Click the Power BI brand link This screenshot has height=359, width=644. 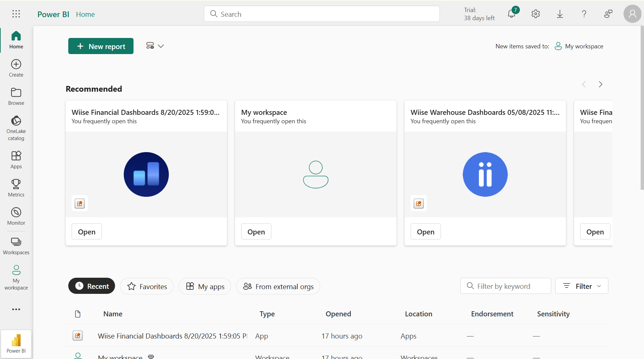pos(53,14)
